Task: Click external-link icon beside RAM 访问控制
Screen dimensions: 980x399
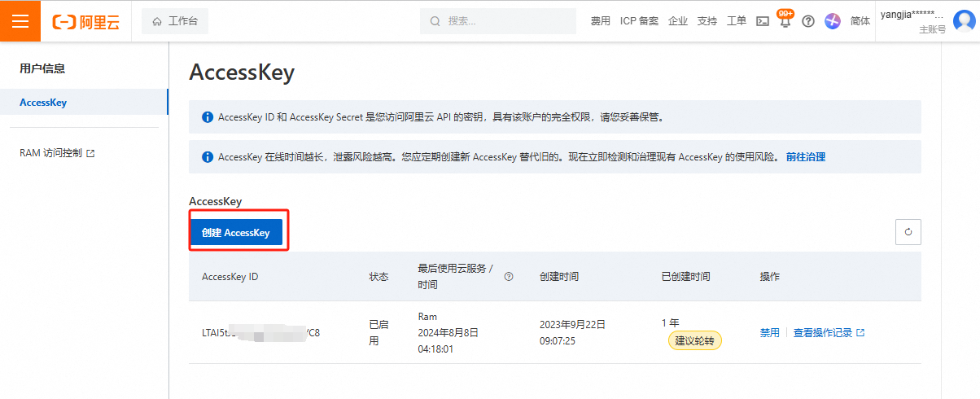Action: point(90,153)
